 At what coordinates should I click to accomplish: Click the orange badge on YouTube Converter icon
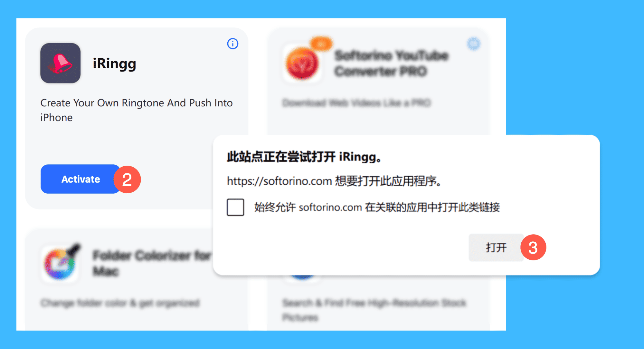click(321, 44)
